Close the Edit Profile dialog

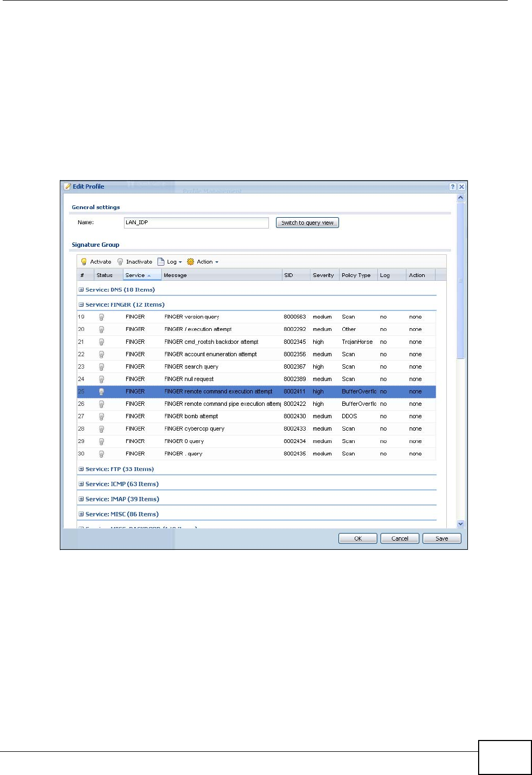pos(462,186)
